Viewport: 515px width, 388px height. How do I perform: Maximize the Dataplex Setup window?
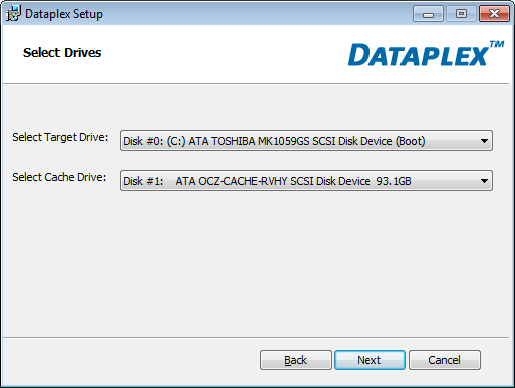click(x=461, y=14)
